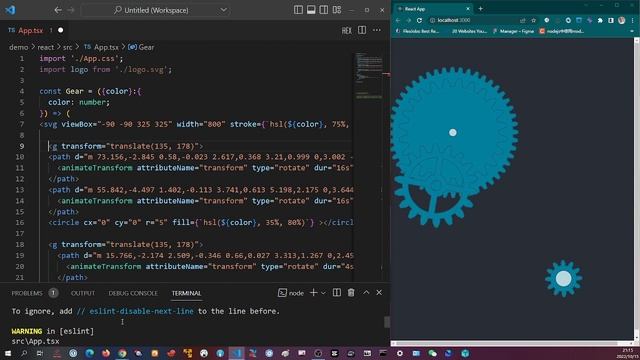Split the terminal
Screen dimensions: 640x360
click(x=337, y=293)
